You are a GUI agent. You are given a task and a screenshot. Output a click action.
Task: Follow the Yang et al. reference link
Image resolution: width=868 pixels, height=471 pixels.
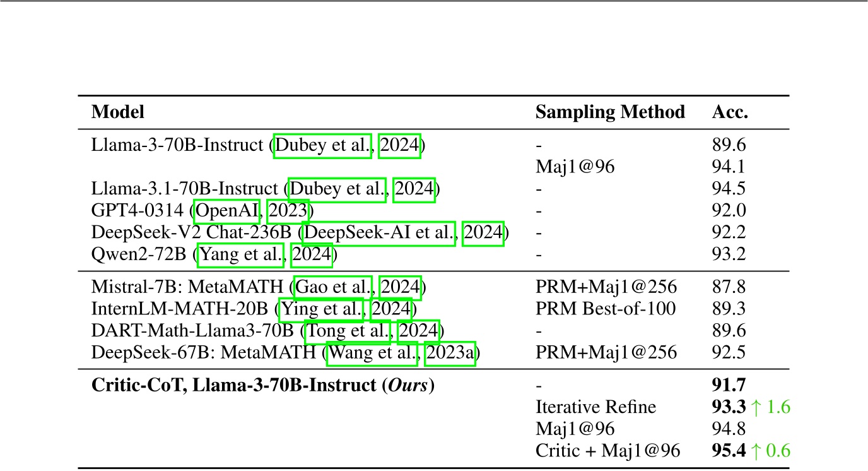coord(241,255)
